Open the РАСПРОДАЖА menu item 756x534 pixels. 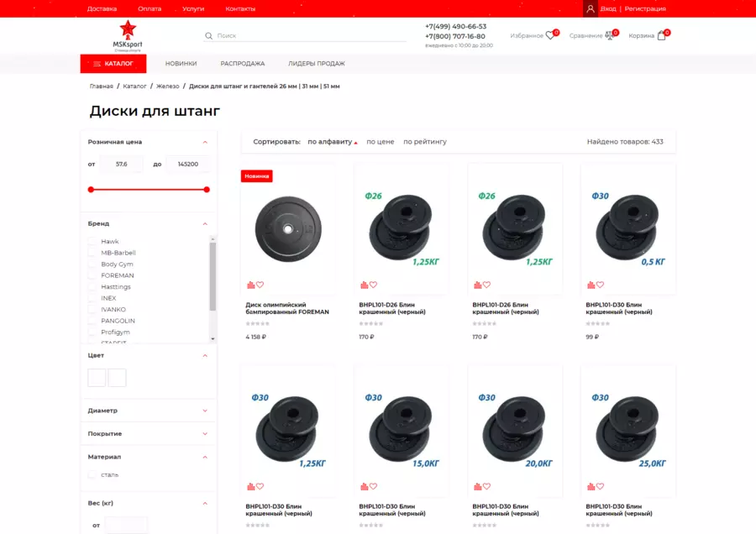[243, 64]
